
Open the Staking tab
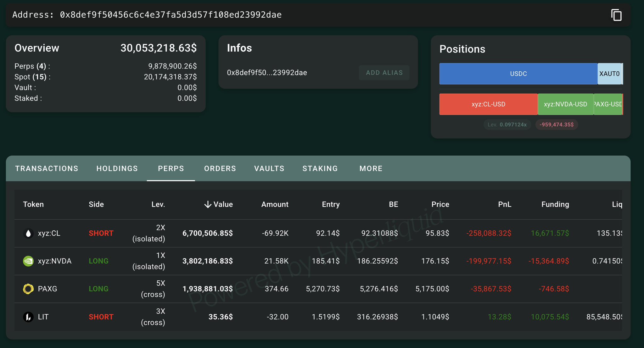pos(320,168)
